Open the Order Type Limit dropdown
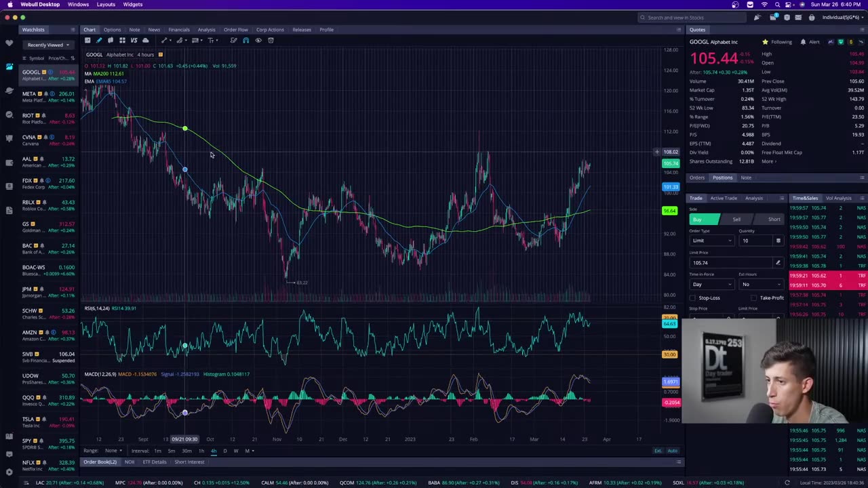The image size is (868, 488). [711, 241]
